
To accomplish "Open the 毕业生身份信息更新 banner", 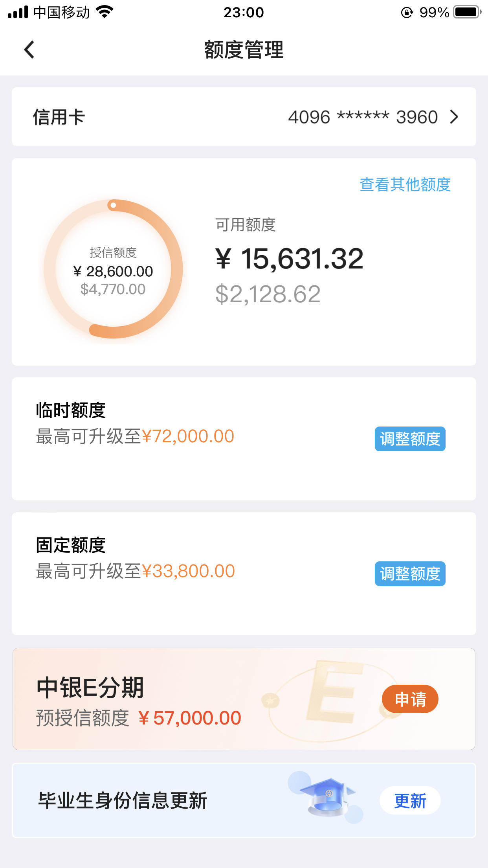I will point(244,800).
